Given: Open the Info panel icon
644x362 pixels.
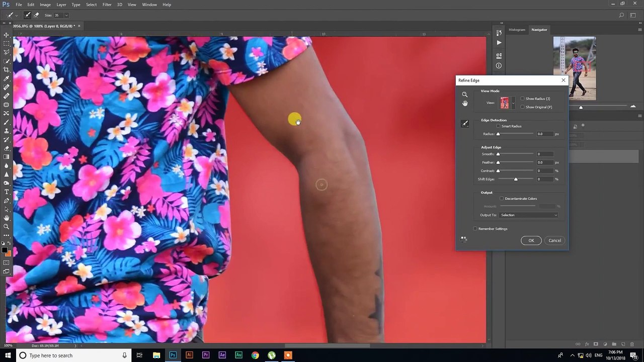Looking at the screenshot, I should coord(499,65).
